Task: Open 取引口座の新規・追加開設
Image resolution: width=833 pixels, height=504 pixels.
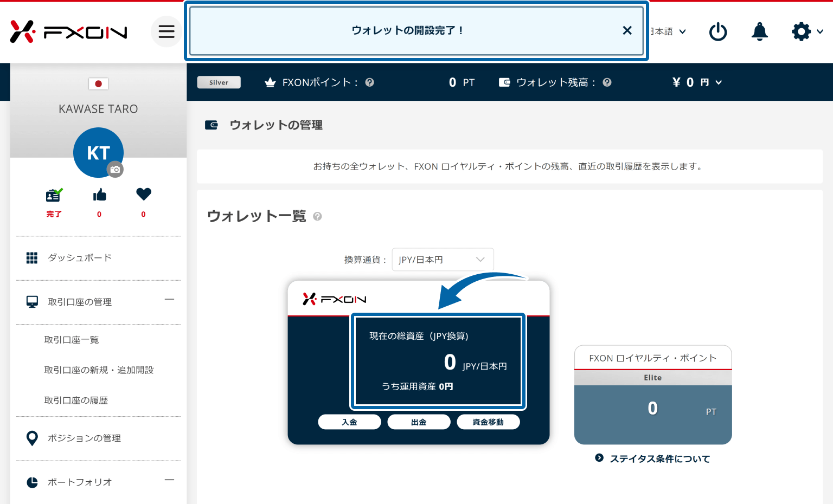Action: (x=99, y=370)
